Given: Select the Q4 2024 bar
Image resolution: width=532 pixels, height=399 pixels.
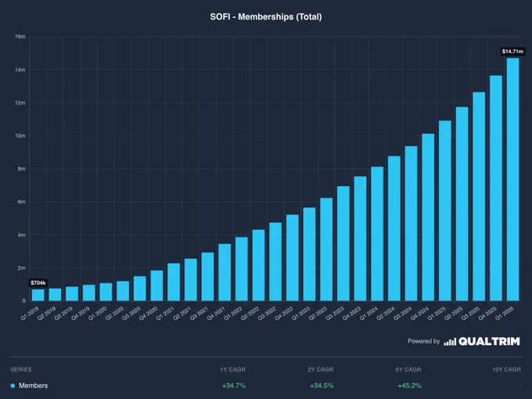Looking at the screenshot, I should point(428,217).
